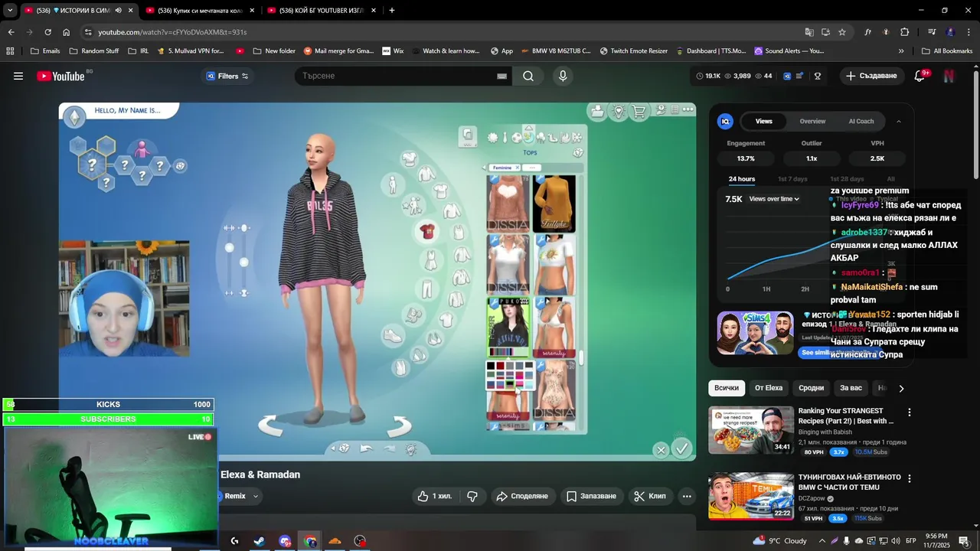Click the on-screen keyboard icon in search

click(x=502, y=76)
